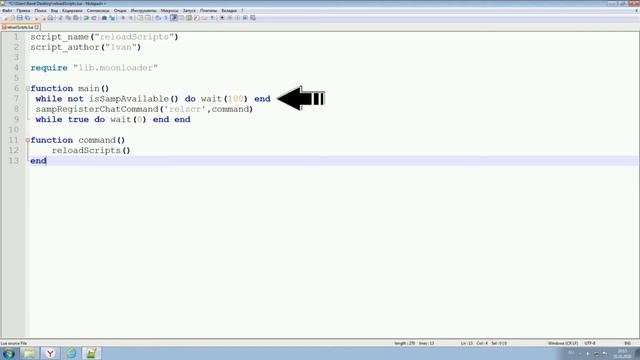Screen dimensions: 640x360
Task: Click the Copy toolbar icon
Action: pyautogui.click(x=68, y=18)
